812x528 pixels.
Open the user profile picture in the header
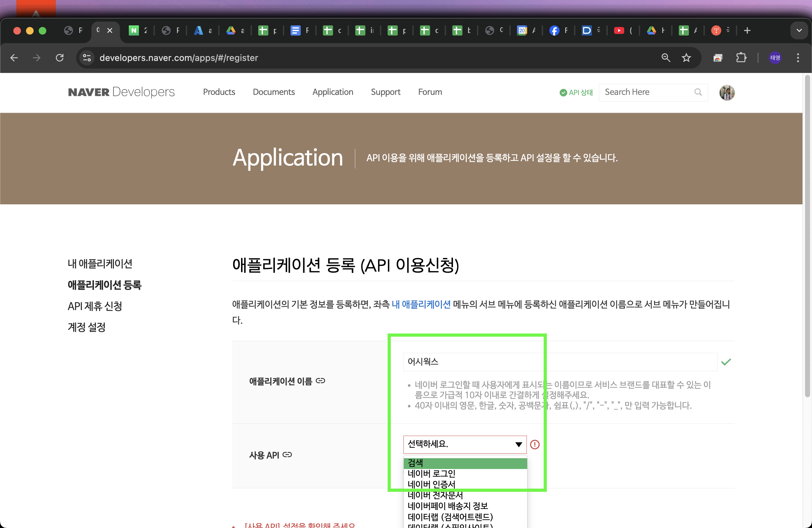[727, 92]
